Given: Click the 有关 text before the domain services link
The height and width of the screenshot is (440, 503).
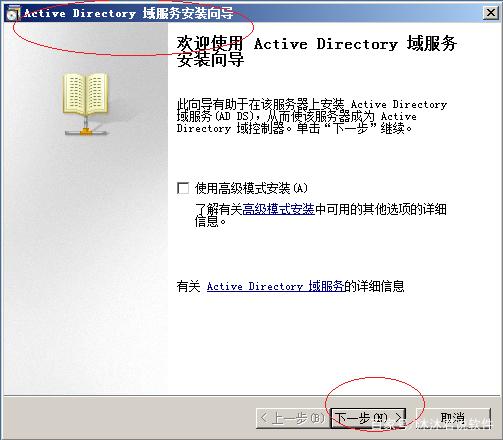Looking at the screenshot, I should (188, 286).
